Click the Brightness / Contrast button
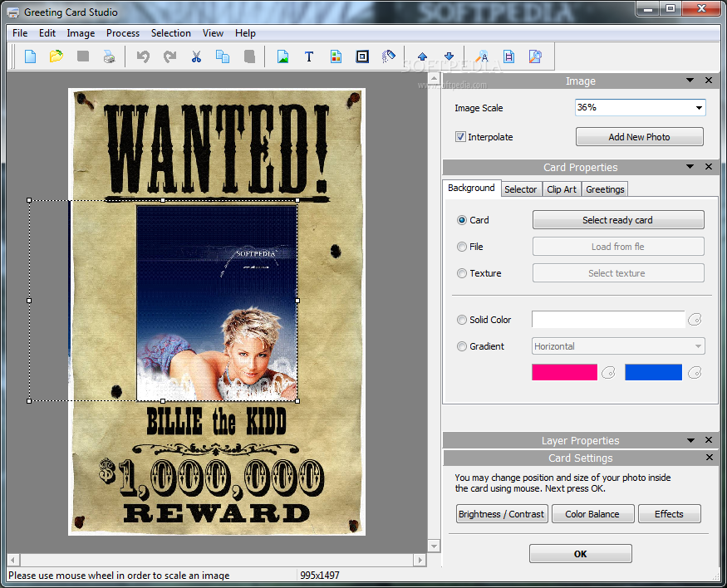 (502, 514)
